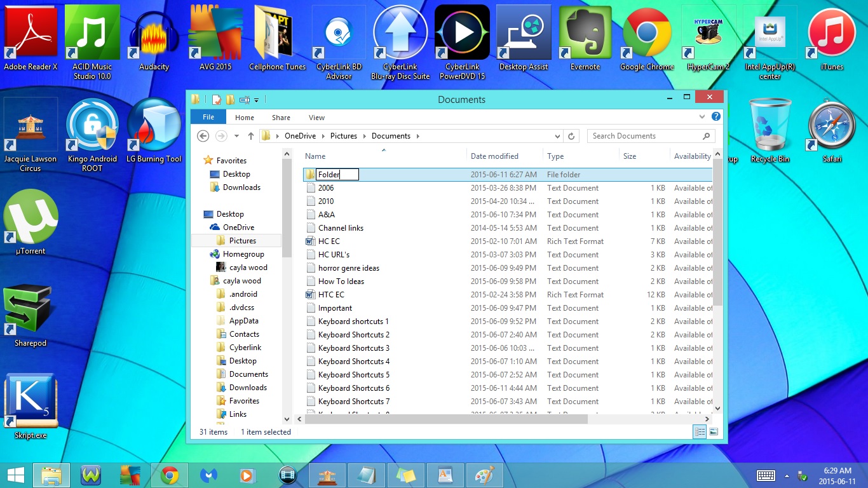Viewport: 868px width, 488px height.
Task: Refresh the Documents folder view
Action: pos(571,136)
